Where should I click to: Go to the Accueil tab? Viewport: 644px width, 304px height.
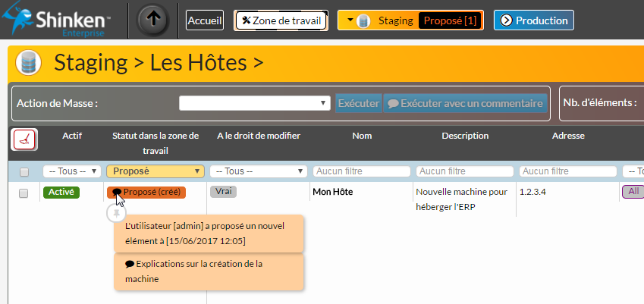point(205,20)
